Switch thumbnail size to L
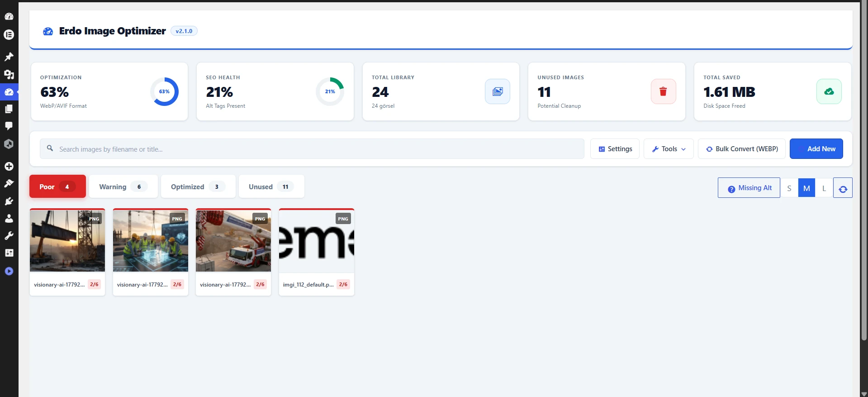Screen dimensions: 868x397 pyautogui.click(x=824, y=188)
